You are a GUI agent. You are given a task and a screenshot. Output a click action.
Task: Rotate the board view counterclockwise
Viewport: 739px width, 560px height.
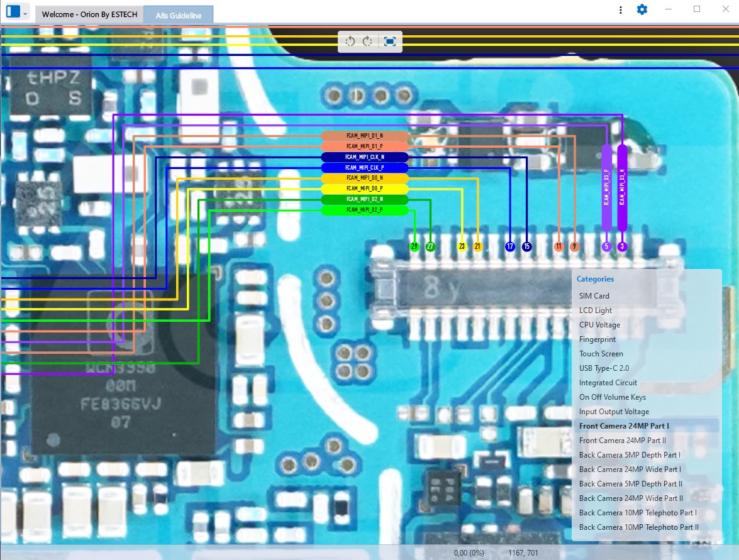pyautogui.click(x=350, y=41)
